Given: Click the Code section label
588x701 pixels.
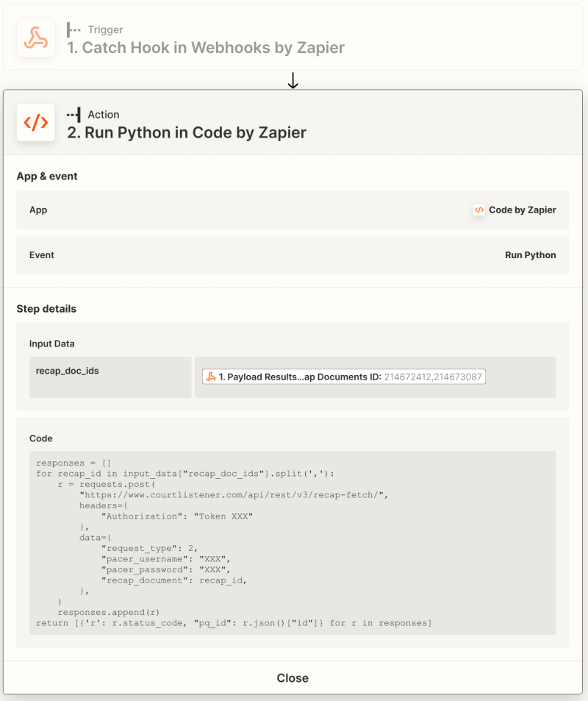Looking at the screenshot, I should 41,438.
